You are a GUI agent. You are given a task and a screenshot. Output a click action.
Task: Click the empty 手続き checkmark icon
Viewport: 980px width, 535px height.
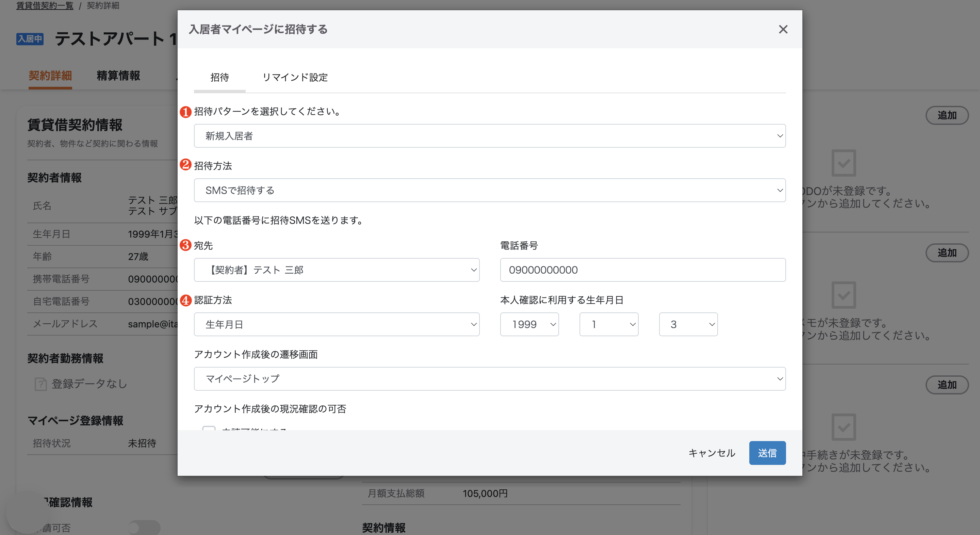coord(844,427)
